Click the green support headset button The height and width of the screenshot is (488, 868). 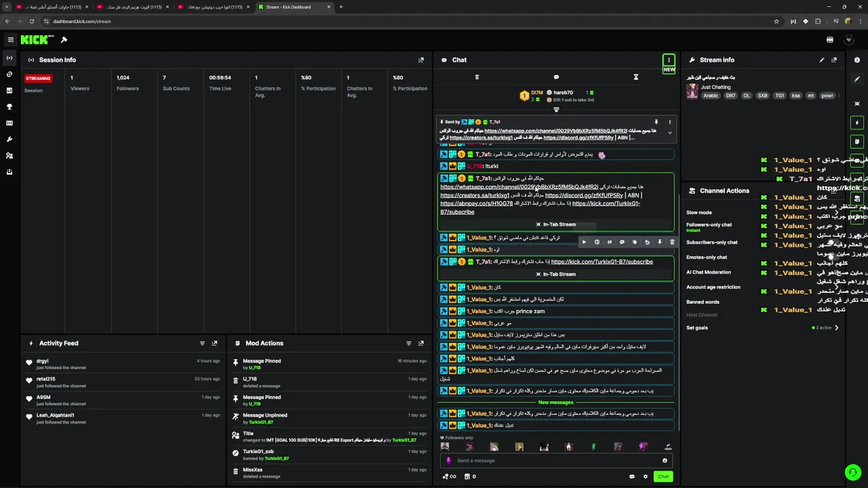point(853,472)
